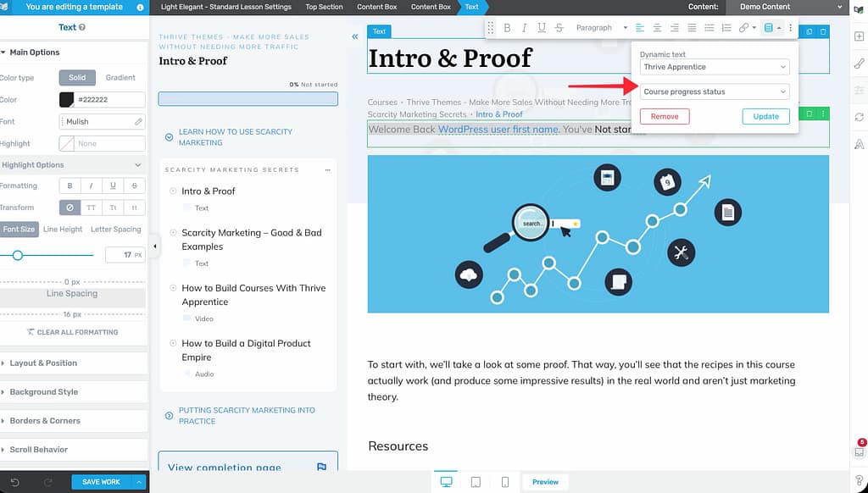Image resolution: width=868 pixels, height=493 pixels.
Task: Click the Update button
Action: click(x=765, y=117)
